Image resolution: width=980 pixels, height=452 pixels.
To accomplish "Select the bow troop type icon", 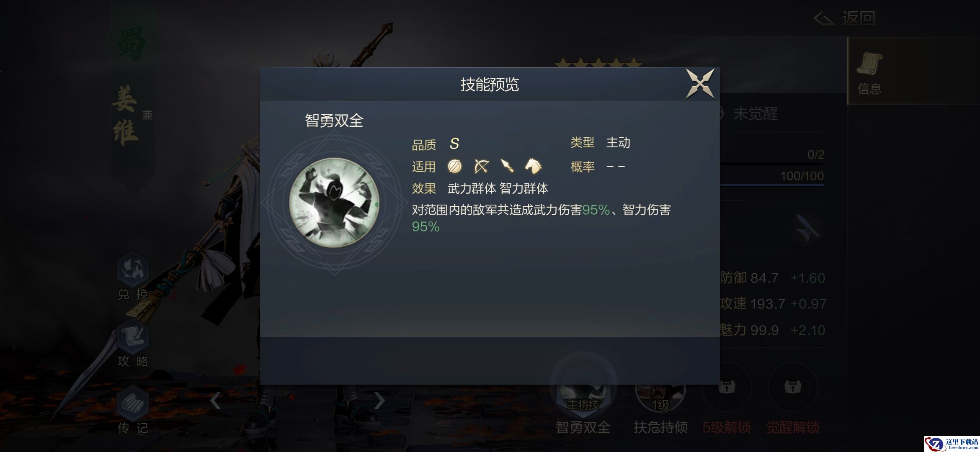I will (x=481, y=167).
